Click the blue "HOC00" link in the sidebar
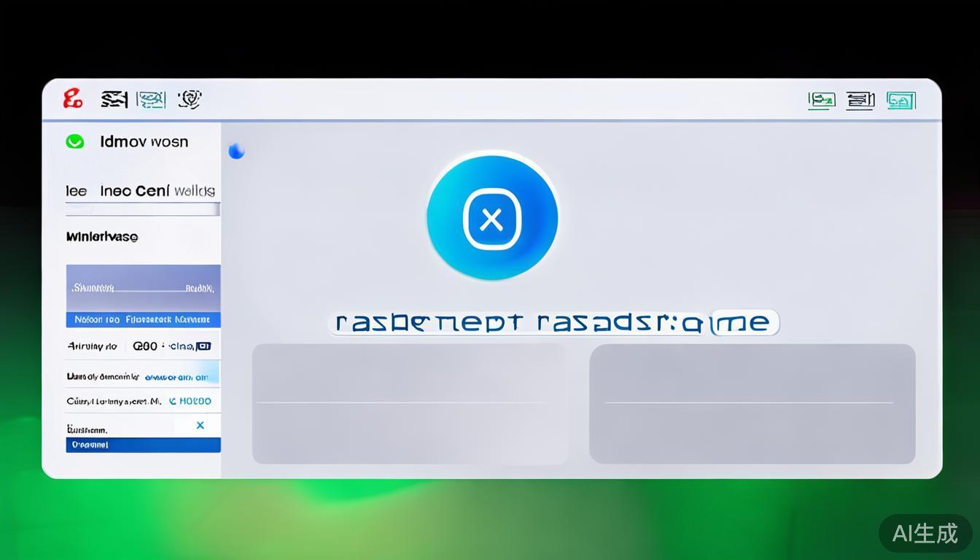The image size is (980, 560). pyautogui.click(x=192, y=401)
